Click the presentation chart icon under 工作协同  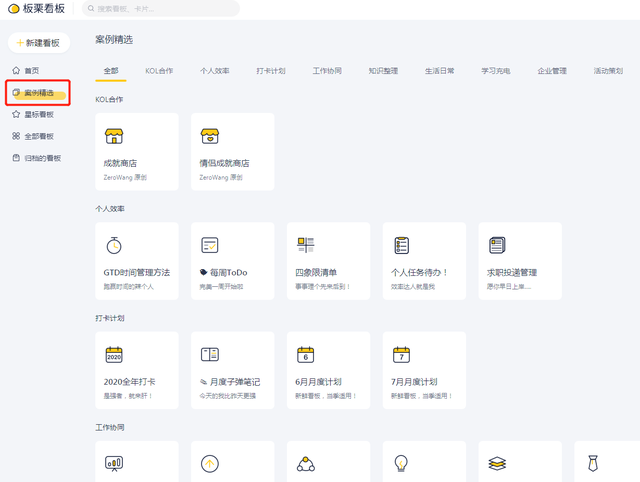coord(114,464)
